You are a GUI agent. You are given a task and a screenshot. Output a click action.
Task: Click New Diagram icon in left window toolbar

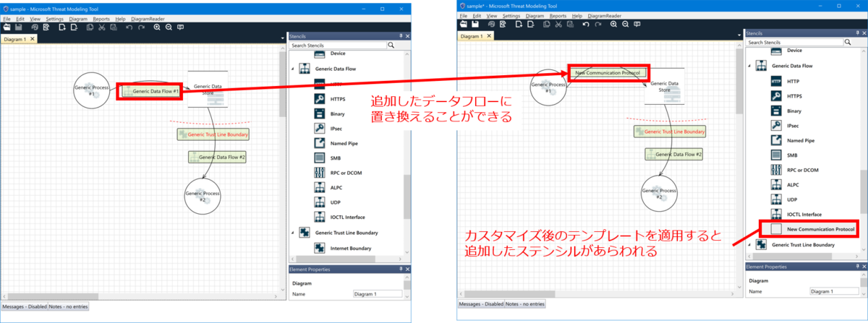63,27
